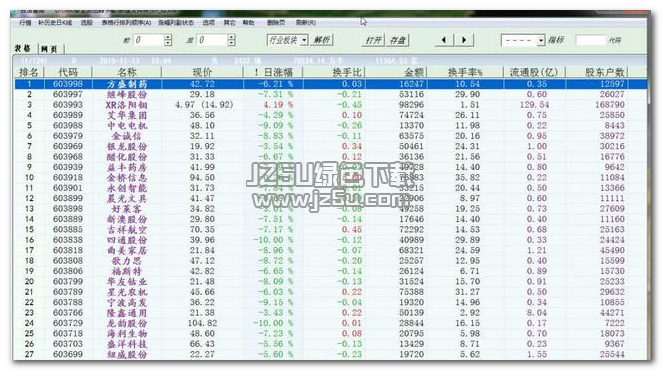Viewport: 662px width, 371px height.
Task: Click the previous arrow navigation button
Action: pos(444,40)
